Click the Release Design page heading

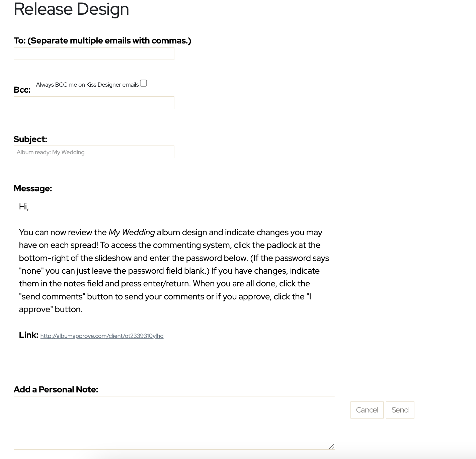pos(71,9)
